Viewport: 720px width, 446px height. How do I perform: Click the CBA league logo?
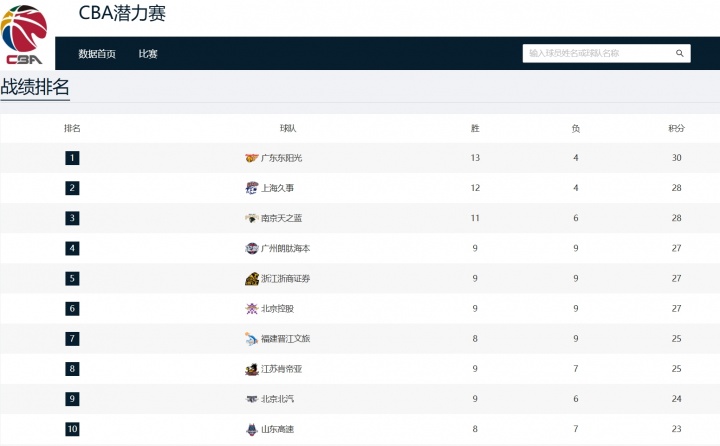pyautogui.click(x=24, y=35)
